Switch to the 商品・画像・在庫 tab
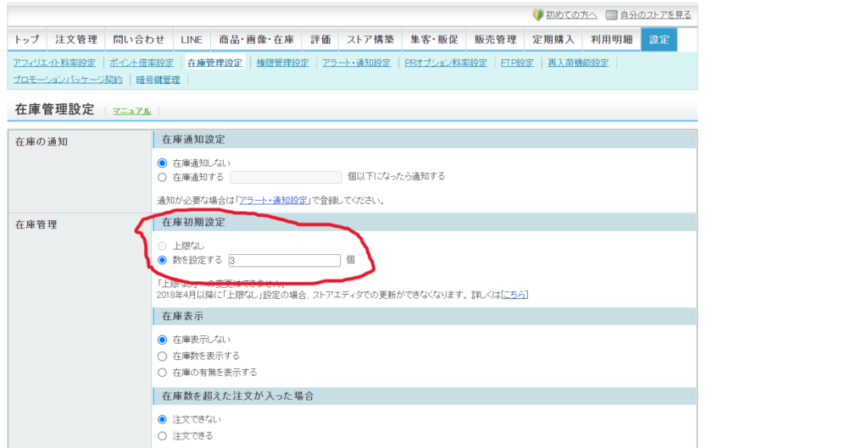 pos(256,40)
